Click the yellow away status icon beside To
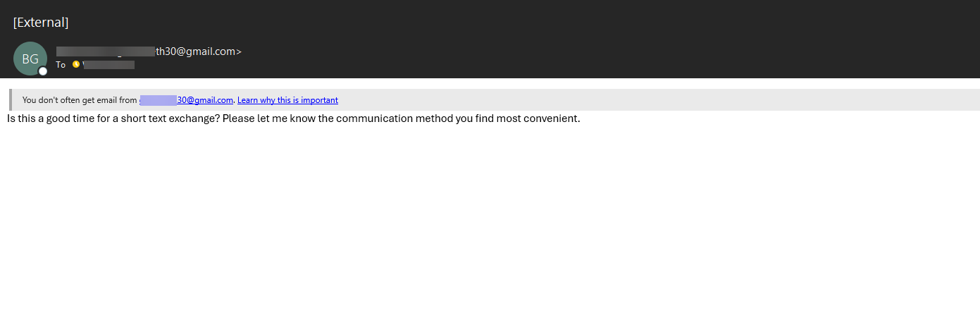 tap(76, 64)
